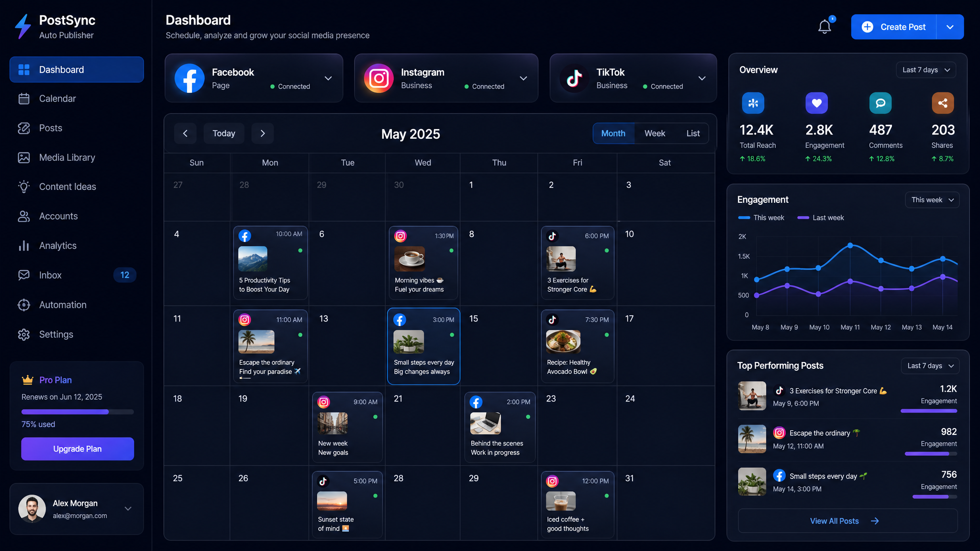Click the Posts sidebar icon

tap(24, 128)
